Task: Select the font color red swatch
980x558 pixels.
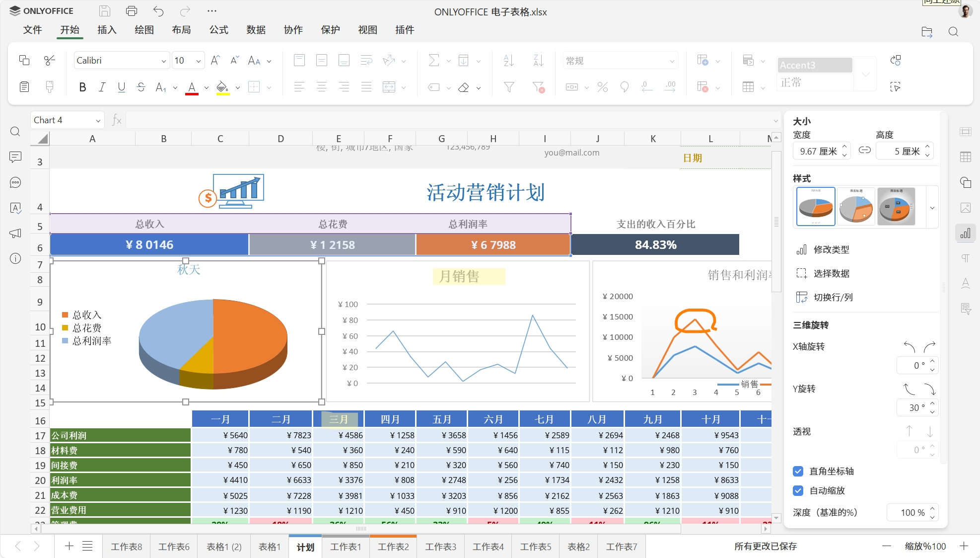Action: pos(192,94)
